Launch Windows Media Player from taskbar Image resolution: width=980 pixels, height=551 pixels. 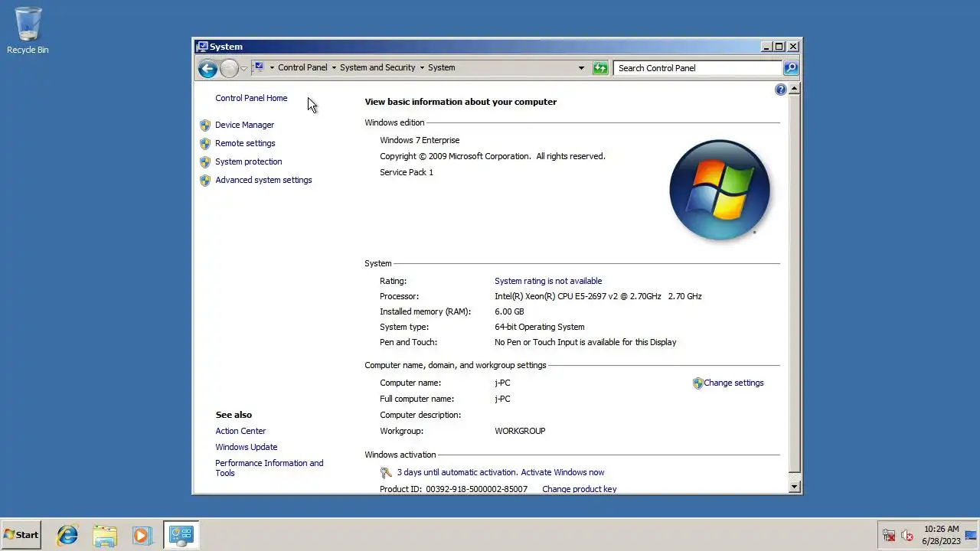(x=142, y=535)
